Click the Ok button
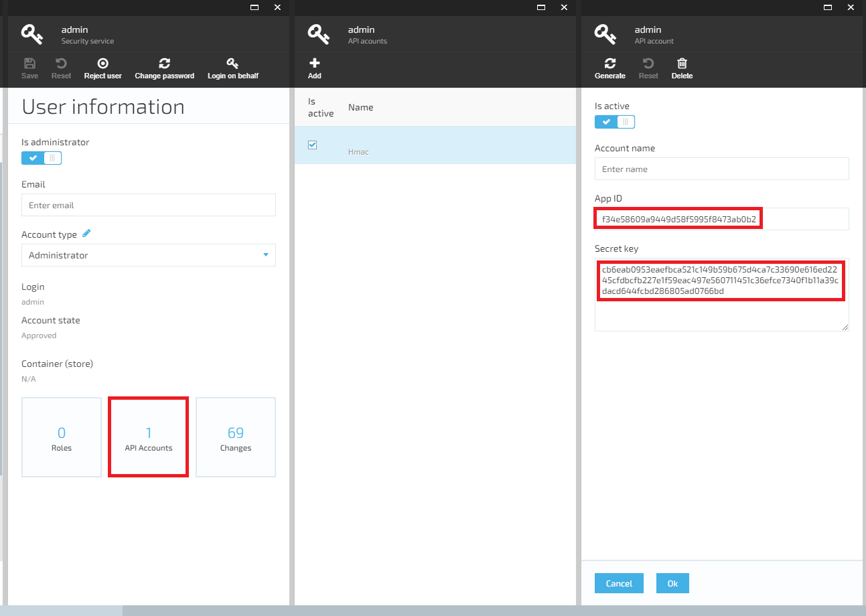This screenshot has height=616, width=866. (x=672, y=583)
